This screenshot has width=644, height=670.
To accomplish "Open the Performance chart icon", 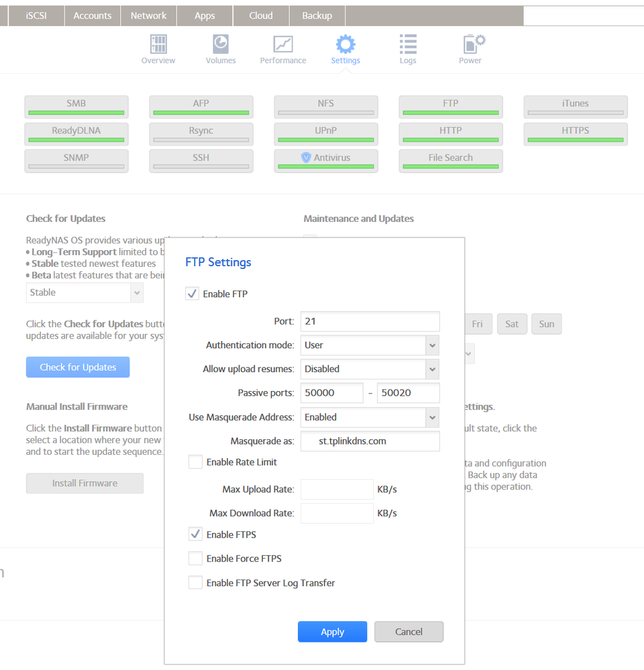I will 283,45.
